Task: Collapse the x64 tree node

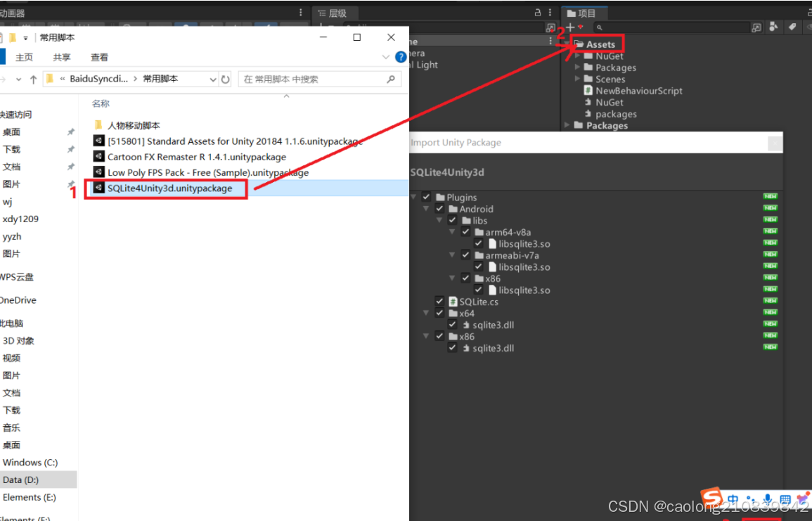Action: pyautogui.click(x=426, y=314)
